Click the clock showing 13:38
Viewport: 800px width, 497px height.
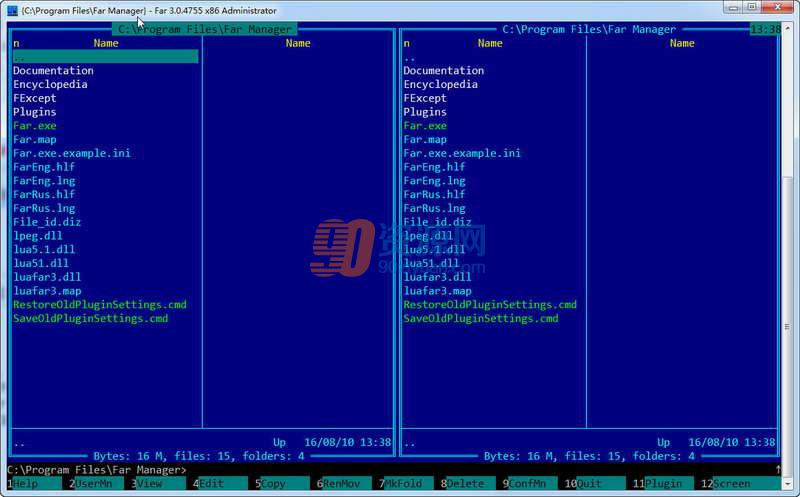(765, 30)
